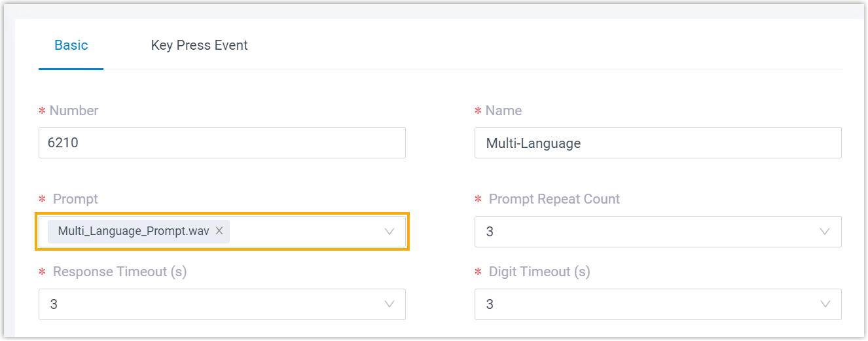The image size is (868, 341).
Task: Click the Digit Timeout (s) label
Action: (x=539, y=272)
